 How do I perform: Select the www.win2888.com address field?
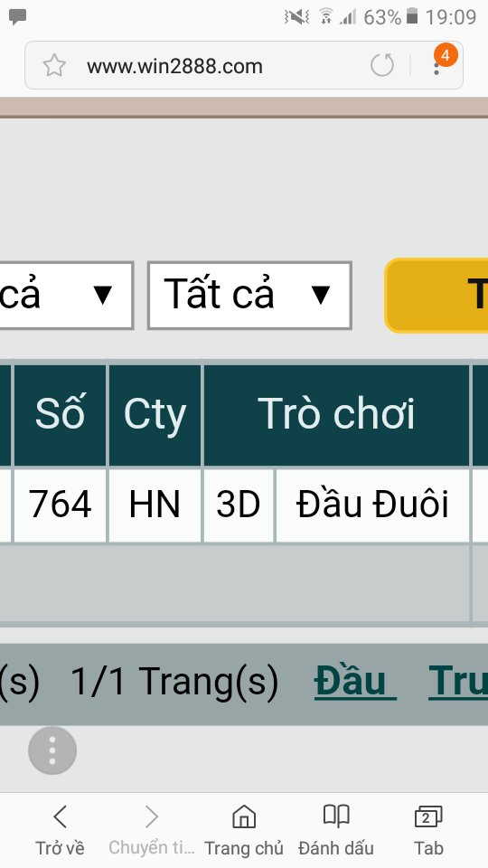click(174, 66)
